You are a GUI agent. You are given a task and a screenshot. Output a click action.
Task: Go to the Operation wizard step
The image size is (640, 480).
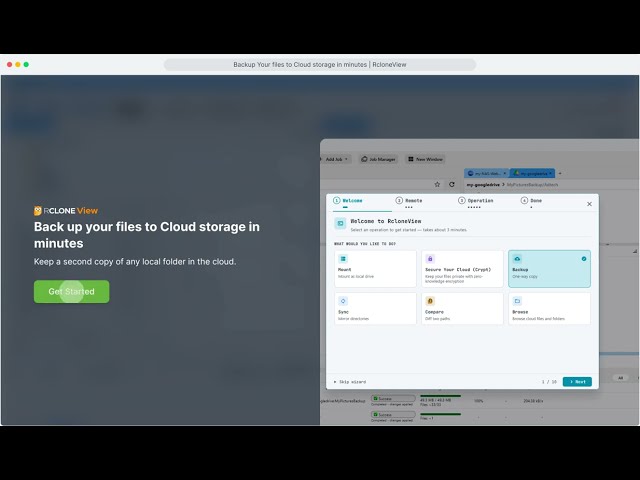[x=476, y=201]
